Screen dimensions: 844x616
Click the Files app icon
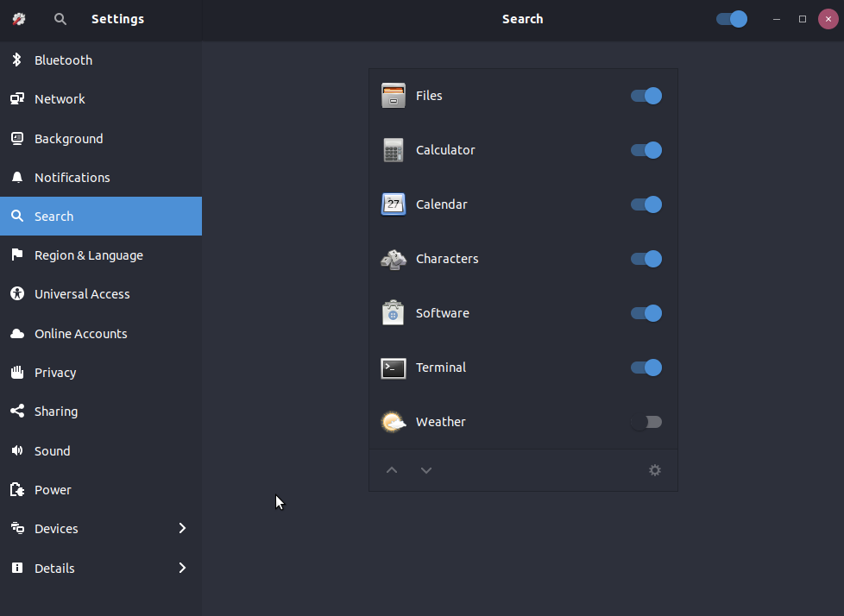(x=394, y=96)
